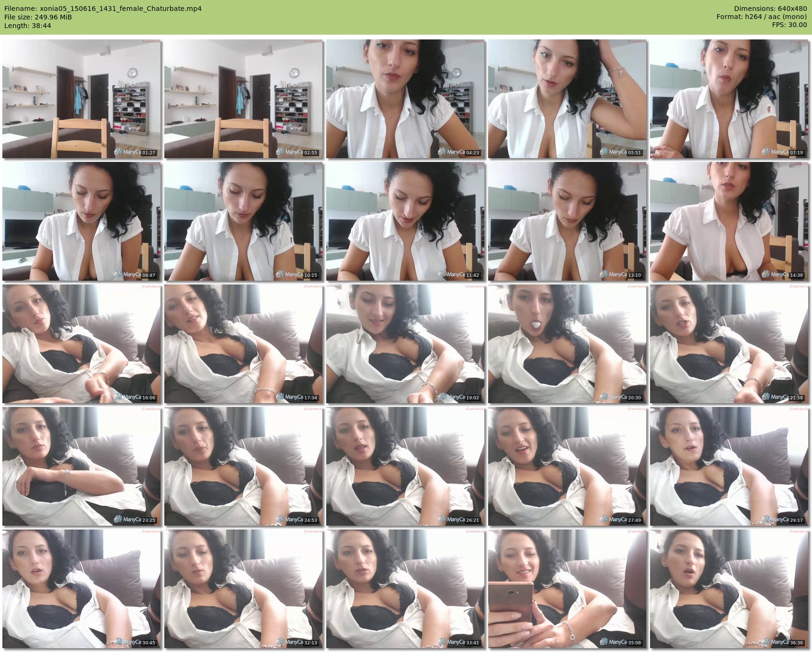This screenshot has height=652, width=812.
Task: Open the thumbnail marked 32:13
Action: (x=243, y=589)
